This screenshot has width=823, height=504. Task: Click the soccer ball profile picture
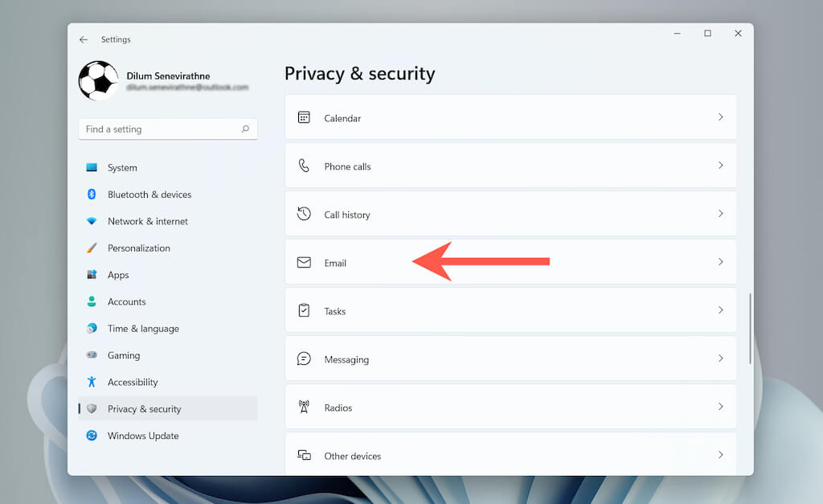(98, 80)
